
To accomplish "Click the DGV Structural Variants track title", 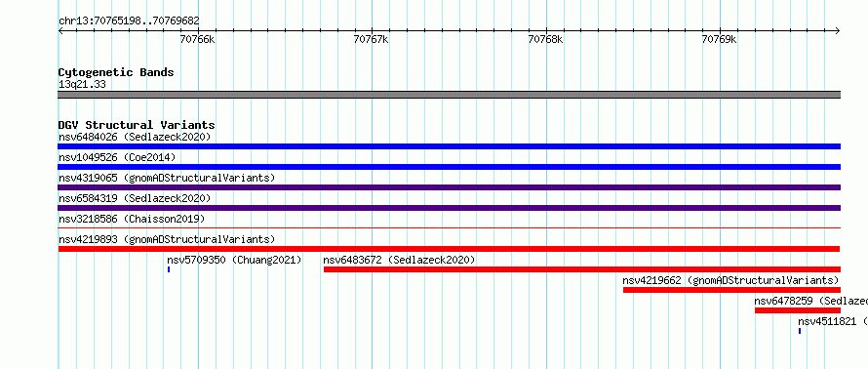I will (x=137, y=125).
